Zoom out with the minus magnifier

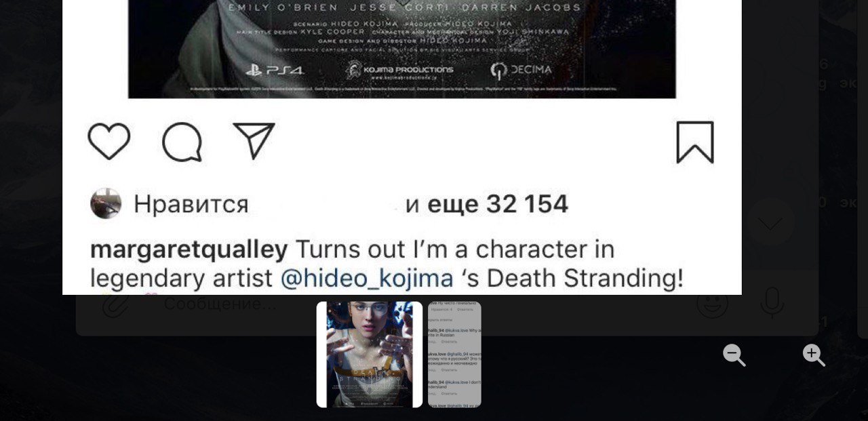pyautogui.click(x=734, y=355)
